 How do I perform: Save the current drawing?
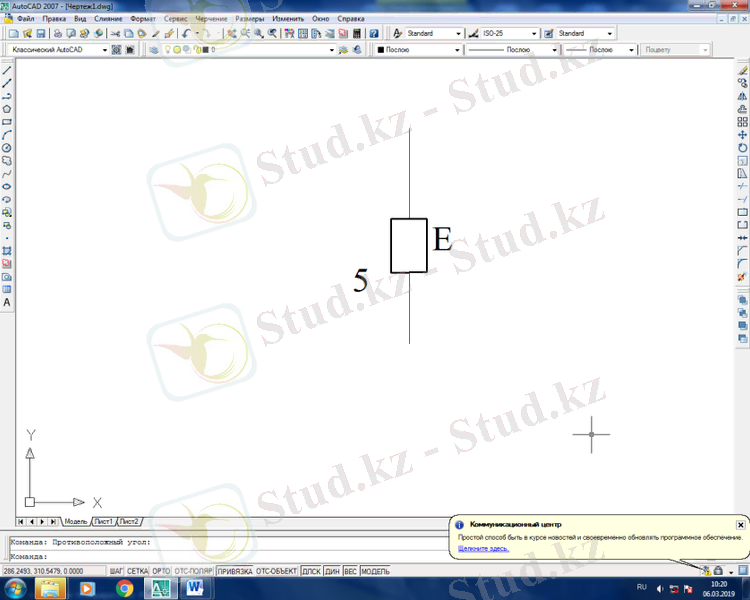click(x=41, y=33)
